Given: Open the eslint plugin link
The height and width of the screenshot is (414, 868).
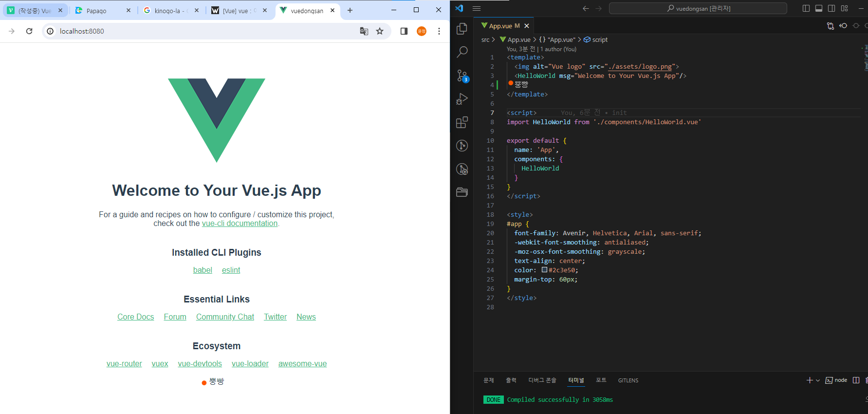Looking at the screenshot, I should click(231, 270).
